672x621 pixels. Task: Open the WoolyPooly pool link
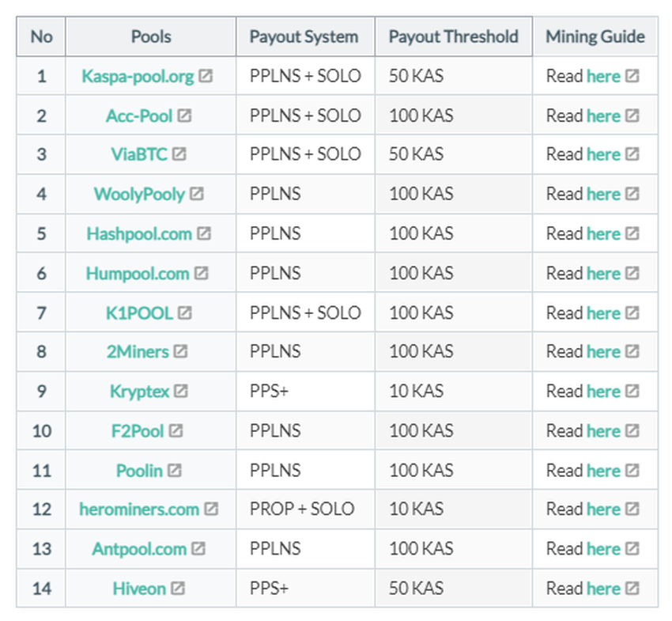(139, 195)
